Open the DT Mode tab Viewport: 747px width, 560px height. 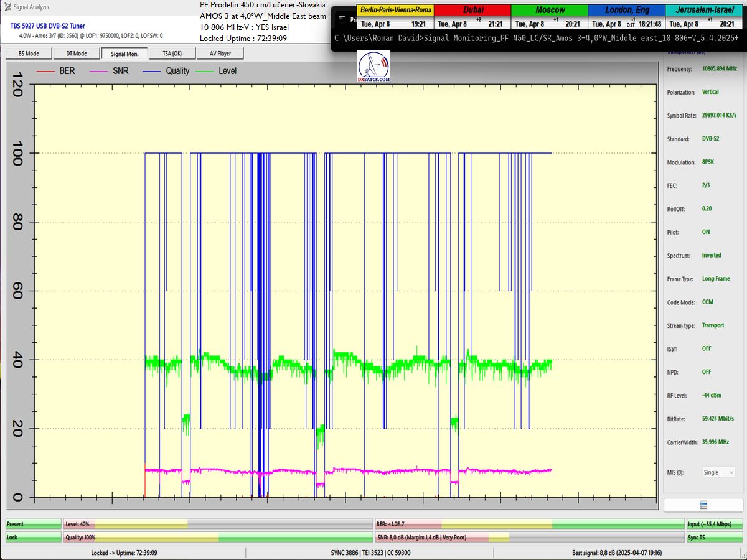76,54
